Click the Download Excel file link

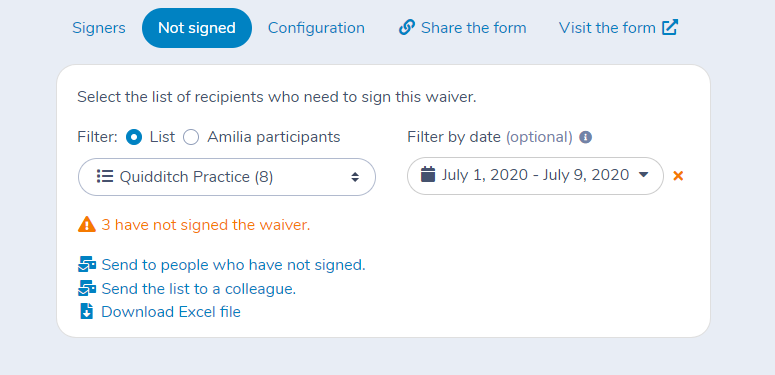171,312
